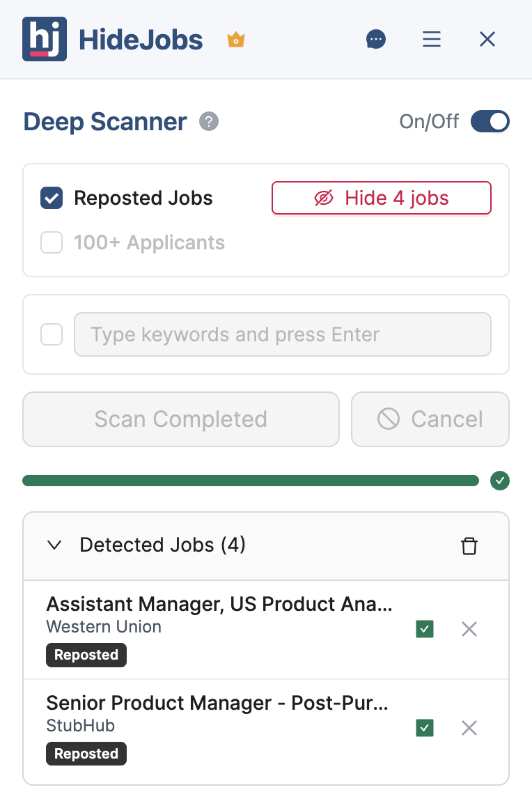Open the hamburger menu
The width and height of the screenshot is (532, 808).
(432, 39)
